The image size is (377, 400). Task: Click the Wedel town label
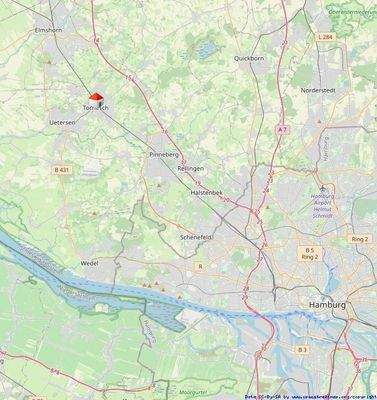(89, 263)
